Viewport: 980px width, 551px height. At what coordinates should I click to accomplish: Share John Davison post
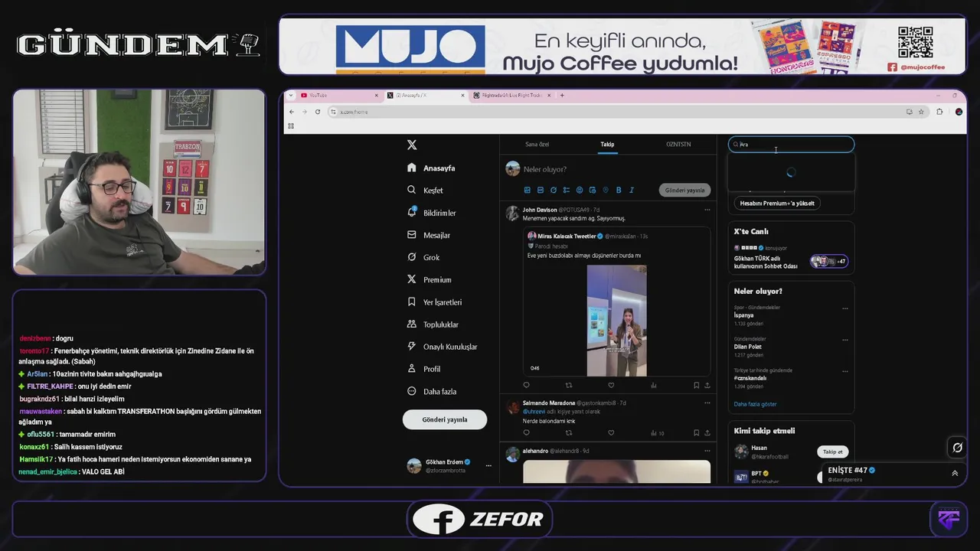pos(707,386)
